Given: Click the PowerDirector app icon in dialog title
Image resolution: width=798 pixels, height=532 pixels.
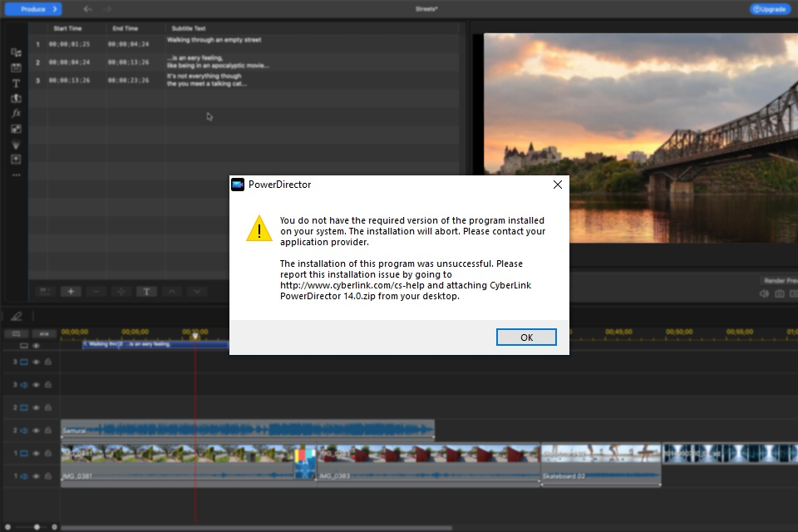Looking at the screenshot, I should click(238, 185).
